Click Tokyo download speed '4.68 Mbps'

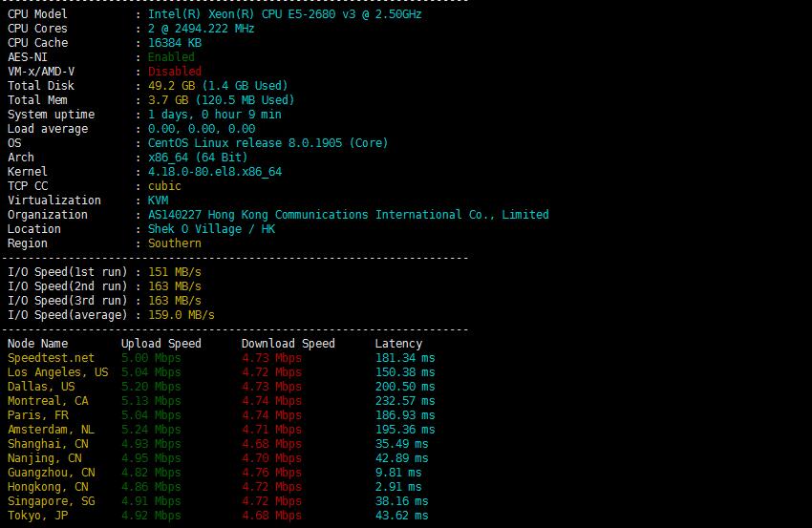272,516
